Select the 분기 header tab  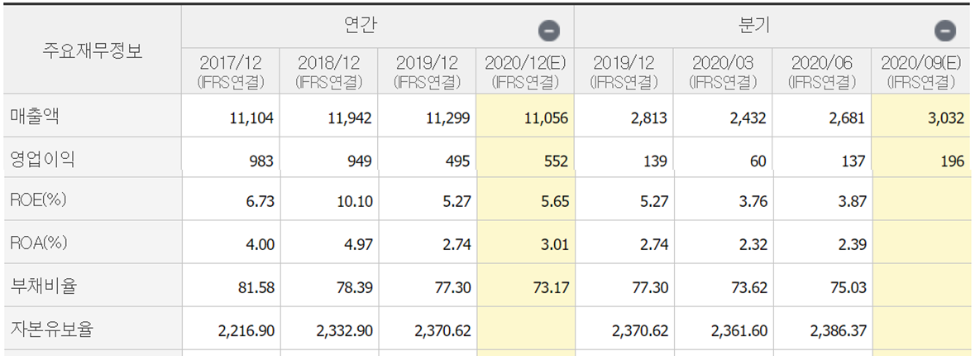click(753, 25)
